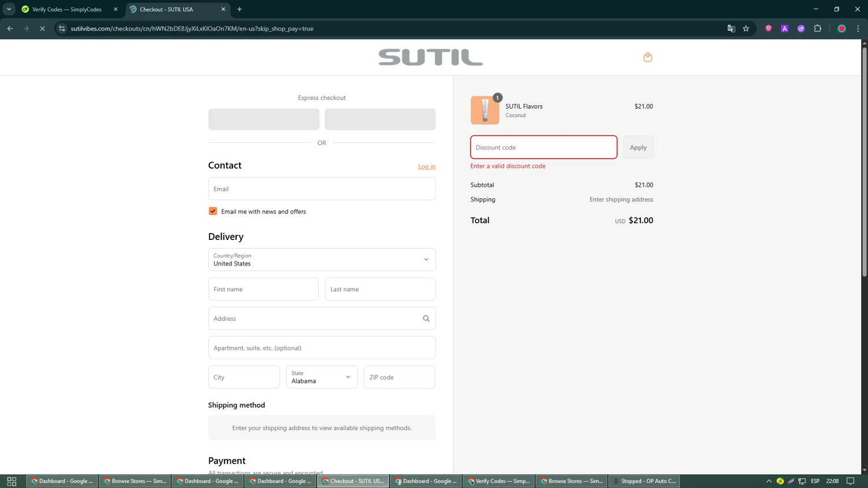Image resolution: width=868 pixels, height=488 pixels.
Task: Click the forward navigation arrow
Action: (26, 28)
